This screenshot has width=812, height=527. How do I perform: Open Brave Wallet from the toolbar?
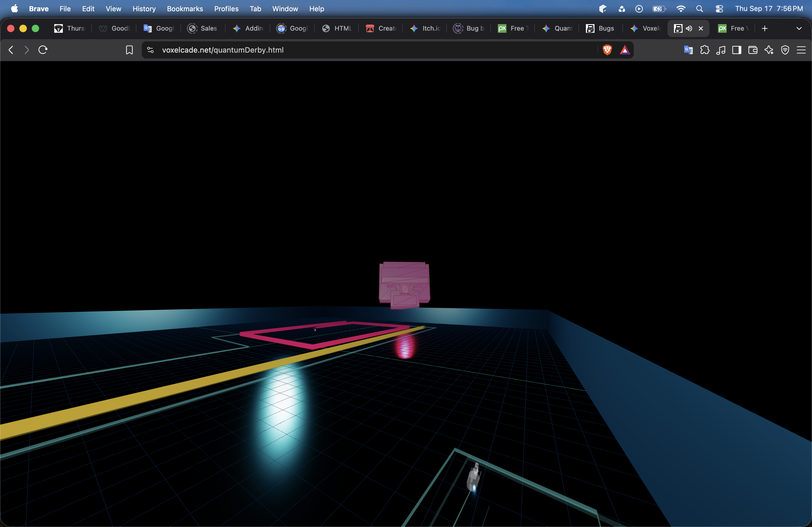[x=753, y=50]
